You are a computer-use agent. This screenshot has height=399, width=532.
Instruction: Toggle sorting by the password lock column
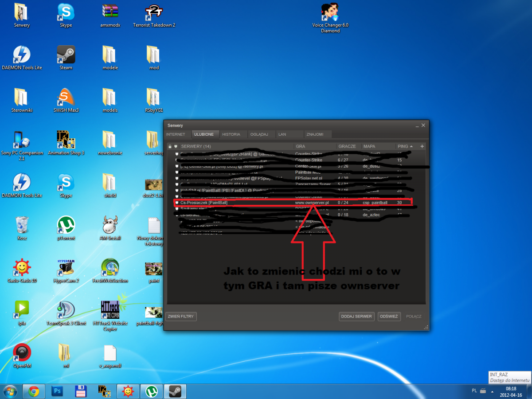[x=169, y=146]
